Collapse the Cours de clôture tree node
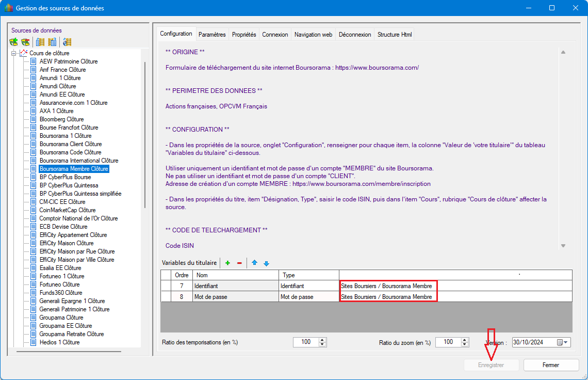Image resolution: width=588 pixels, height=380 pixels. (x=13, y=53)
